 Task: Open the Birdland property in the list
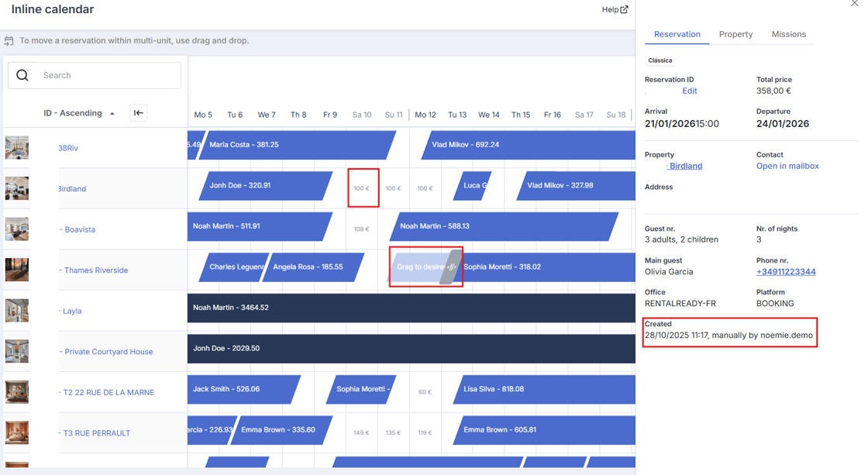[72, 189]
